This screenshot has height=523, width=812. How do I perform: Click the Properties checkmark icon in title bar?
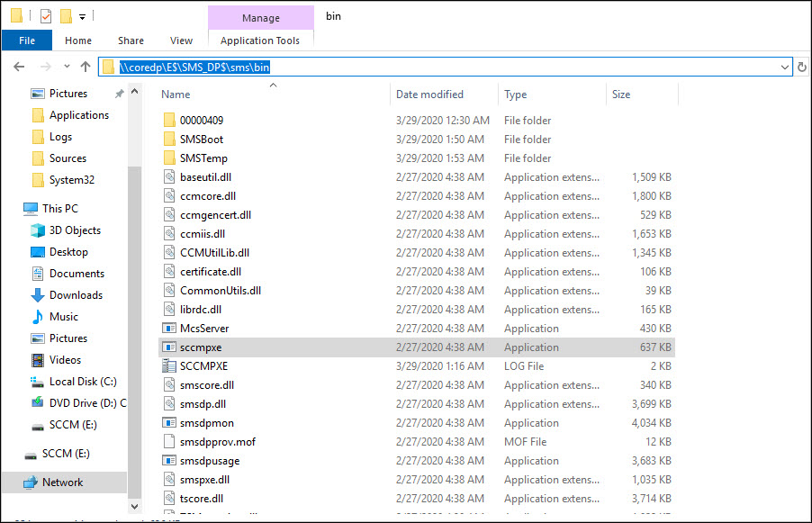click(x=46, y=16)
